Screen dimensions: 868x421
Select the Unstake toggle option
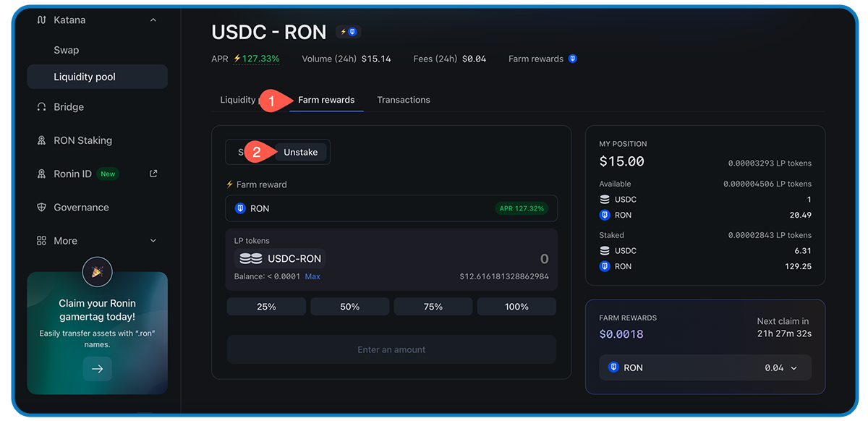click(x=300, y=152)
